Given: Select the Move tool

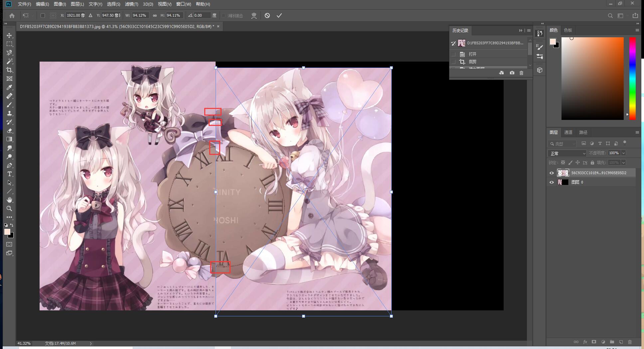Looking at the screenshot, I should tap(9, 35).
